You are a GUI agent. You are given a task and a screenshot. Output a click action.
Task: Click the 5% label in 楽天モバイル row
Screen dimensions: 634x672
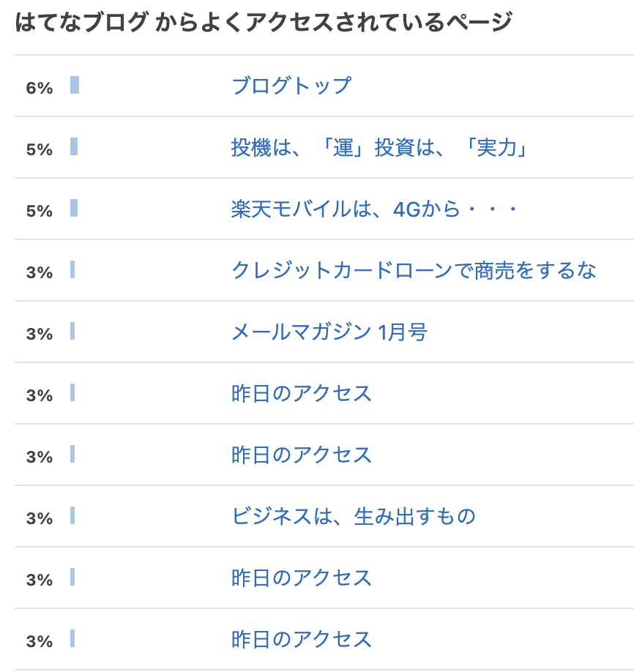[40, 212]
